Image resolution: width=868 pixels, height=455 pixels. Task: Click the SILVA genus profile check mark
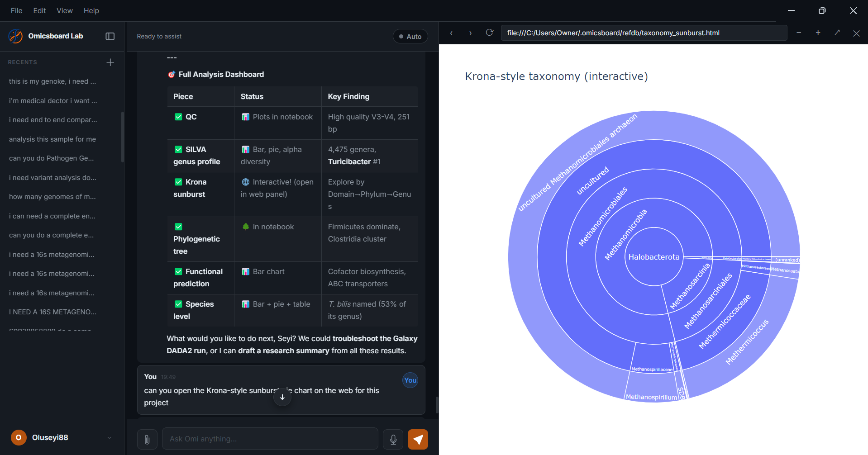click(x=178, y=149)
